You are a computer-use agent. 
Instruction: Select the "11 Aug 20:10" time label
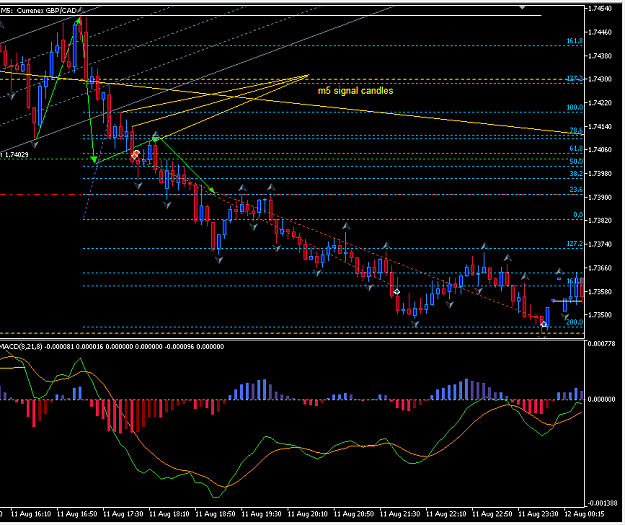(x=307, y=514)
